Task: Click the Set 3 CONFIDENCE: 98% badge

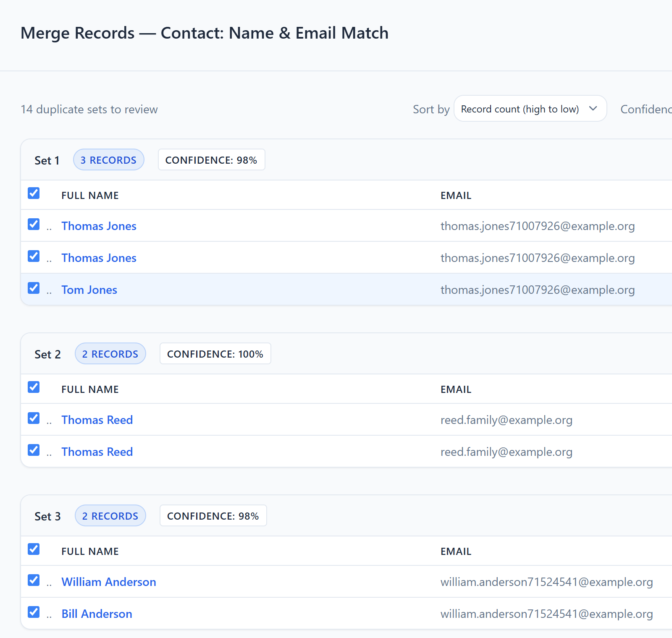Action: (x=213, y=516)
